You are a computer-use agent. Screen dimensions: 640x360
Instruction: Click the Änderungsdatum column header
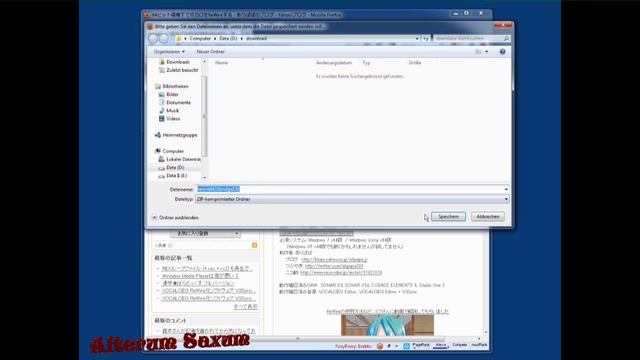[x=334, y=63]
